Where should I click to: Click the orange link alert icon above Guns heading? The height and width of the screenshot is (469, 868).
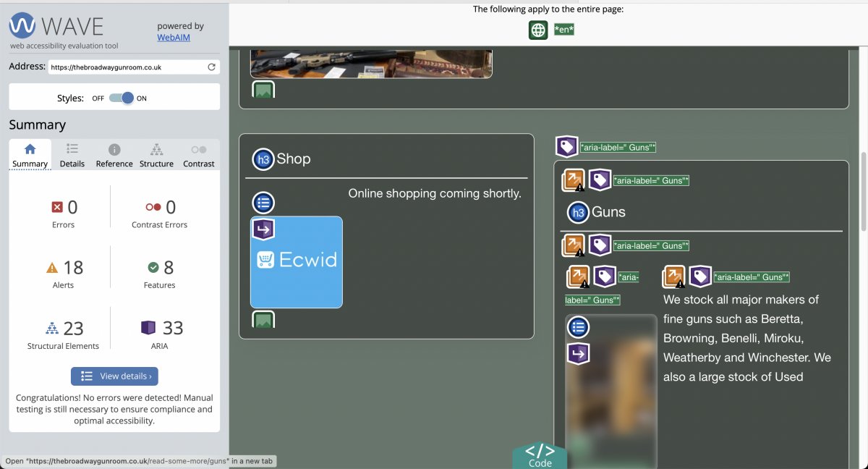(x=574, y=180)
